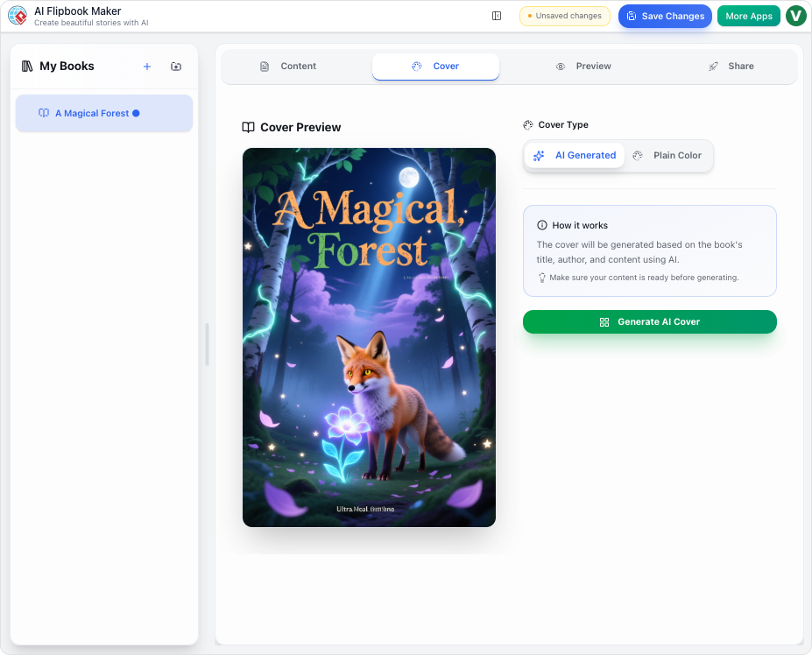Screen dimensions: 812x655
Task: Click the collapse sidebar icon next to Unsaved changes
Action: 496,16
